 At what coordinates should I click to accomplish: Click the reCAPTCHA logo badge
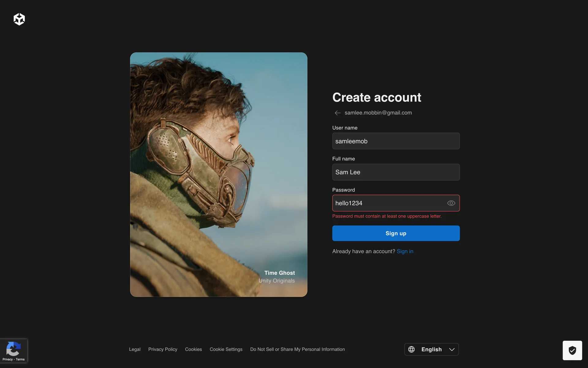(13, 349)
